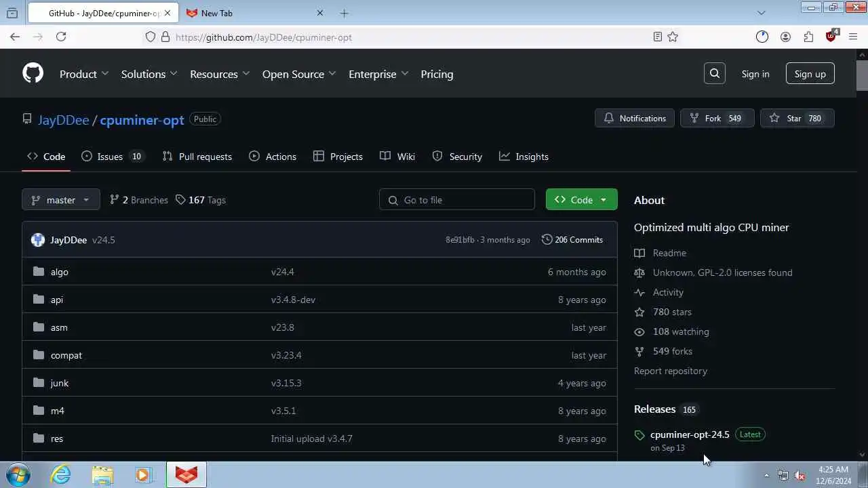The width and height of the screenshot is (868, 488).
Task: Switch to the Actions tab
Action: [x=273, y=157]
